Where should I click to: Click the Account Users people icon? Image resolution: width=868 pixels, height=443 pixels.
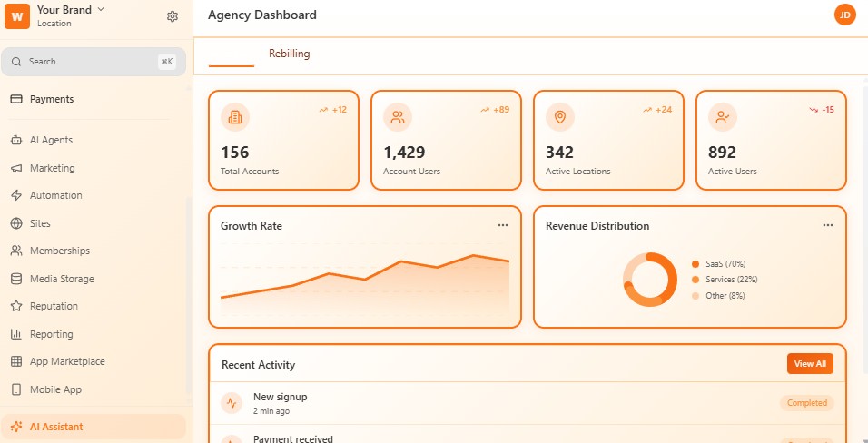pos(398,117)
